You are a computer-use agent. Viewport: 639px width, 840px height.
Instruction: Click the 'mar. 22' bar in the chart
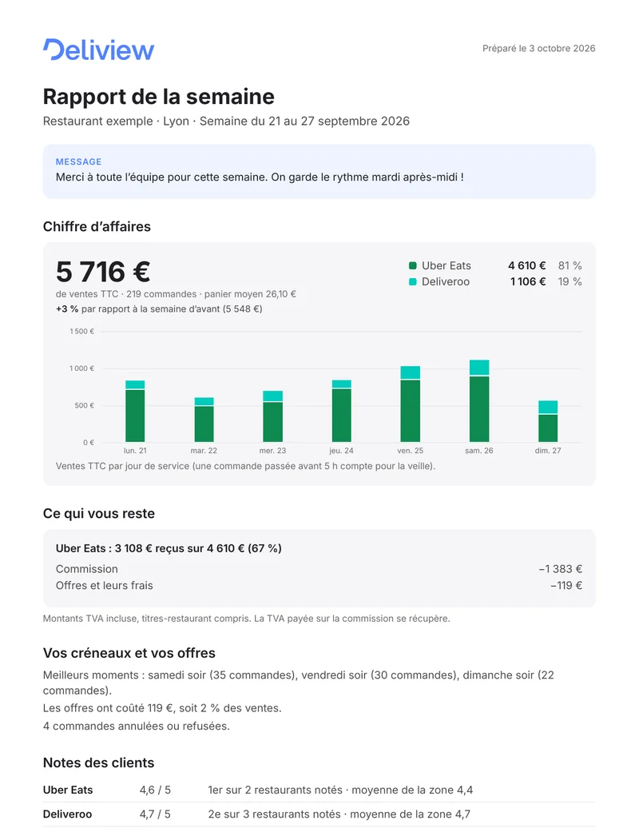(204, 420)
